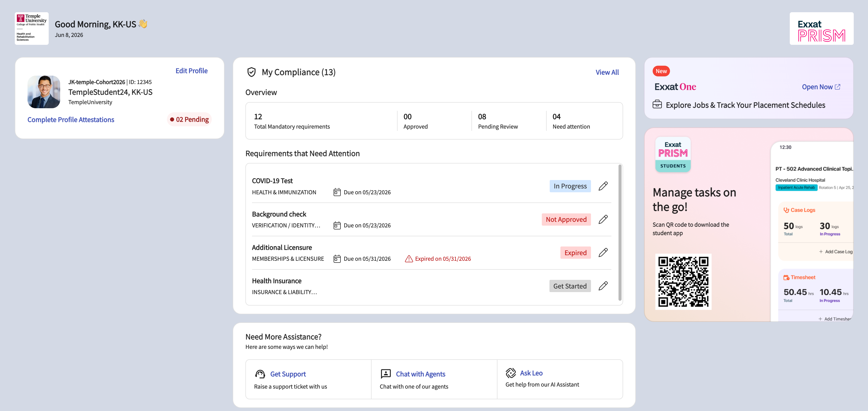Click the briefcase icon beside Explore Jobs

[657, 104]
